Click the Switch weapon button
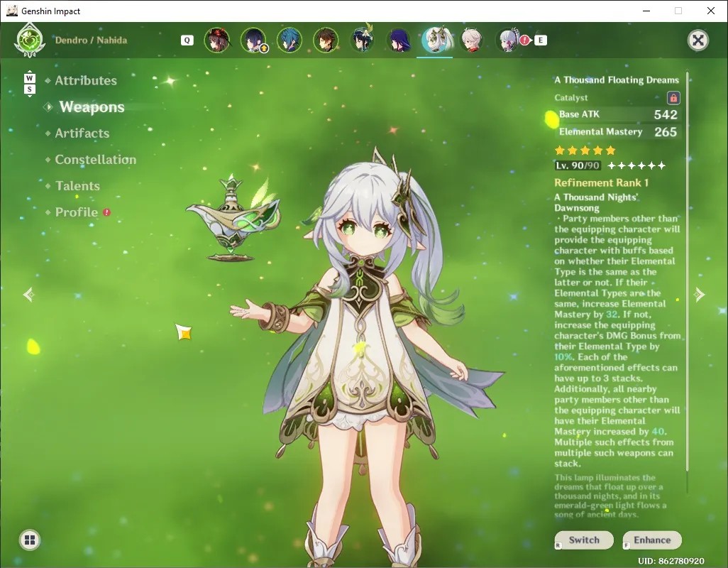This screenshot has width=728, height=568. click(x=584, y=540)
